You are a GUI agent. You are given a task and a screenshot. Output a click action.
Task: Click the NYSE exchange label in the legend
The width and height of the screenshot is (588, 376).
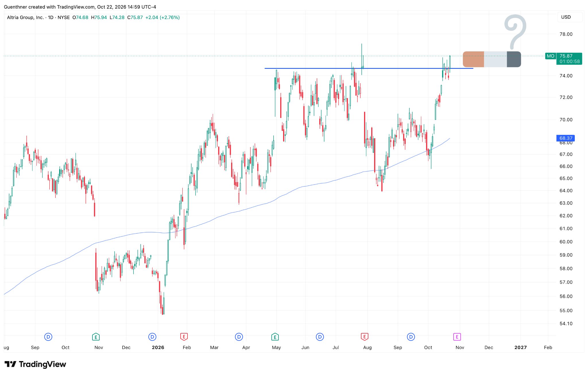tap(64, 17)
